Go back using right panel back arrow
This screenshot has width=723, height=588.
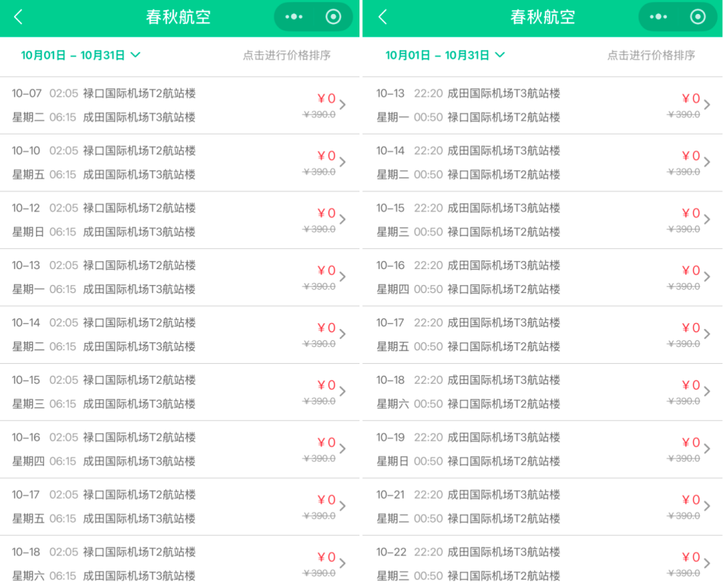coord(382,17)
